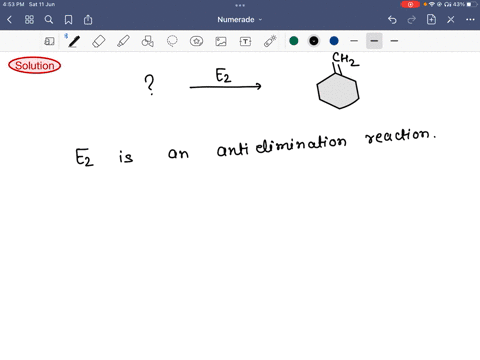Choose the green pen color
Screen dimensions: 480x360
(x=294, y=41)
